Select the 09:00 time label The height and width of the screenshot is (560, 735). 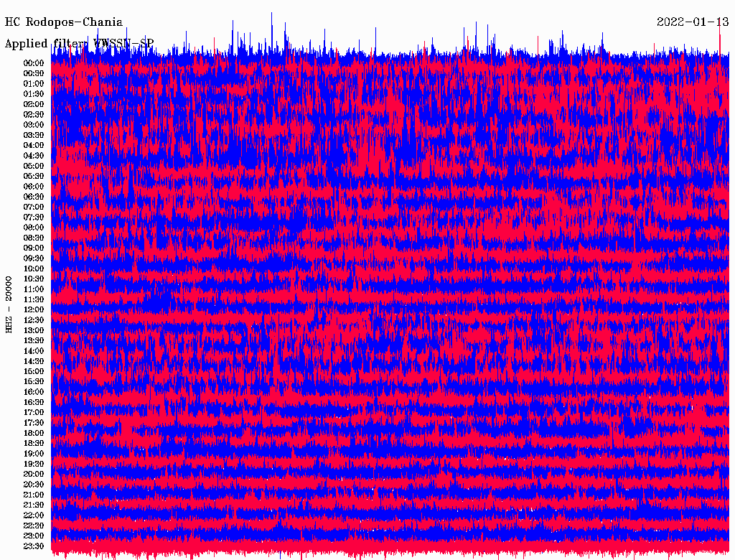pos(34,248)
